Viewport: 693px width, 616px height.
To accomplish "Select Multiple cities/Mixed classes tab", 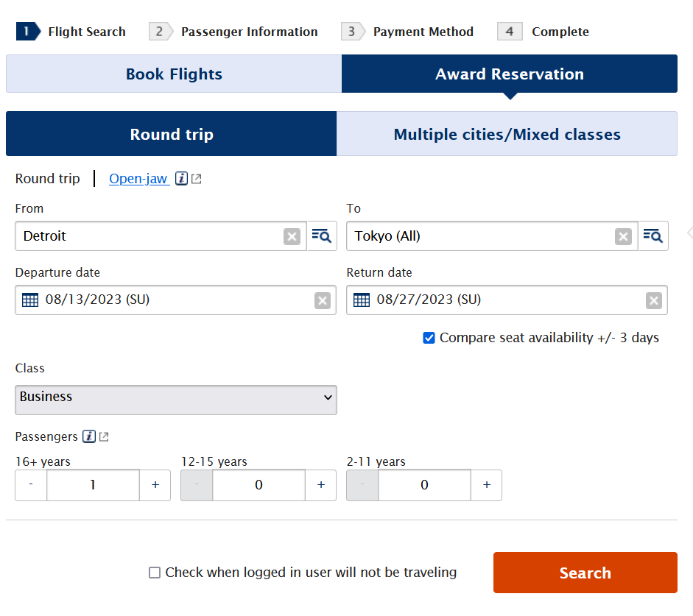I will [x=507, y=135].
